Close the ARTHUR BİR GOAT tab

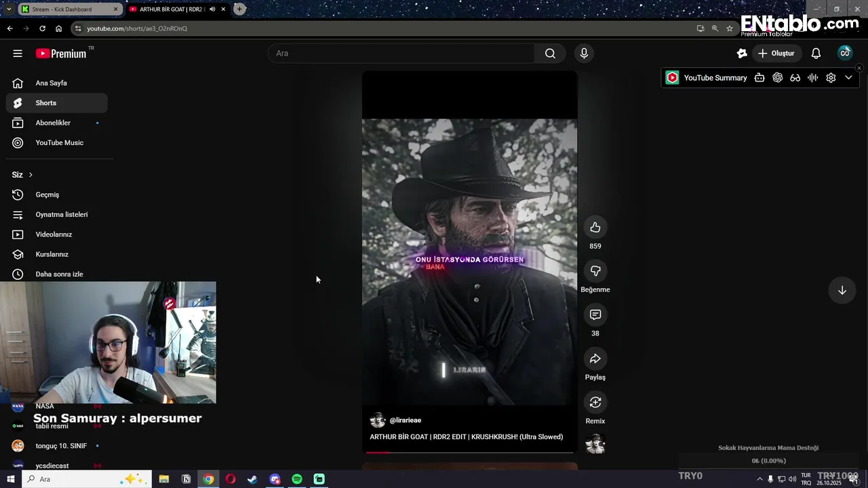(223, 9)
